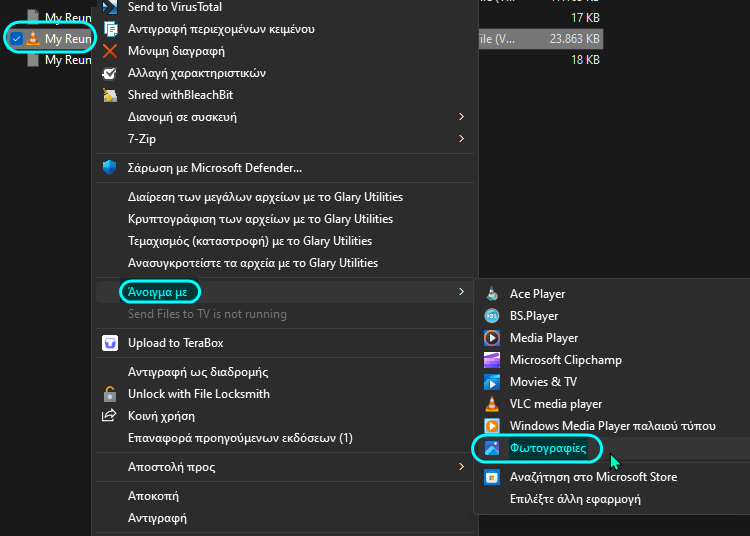
Task: Click the File Locksmith padlock icon
Action: 110,394
